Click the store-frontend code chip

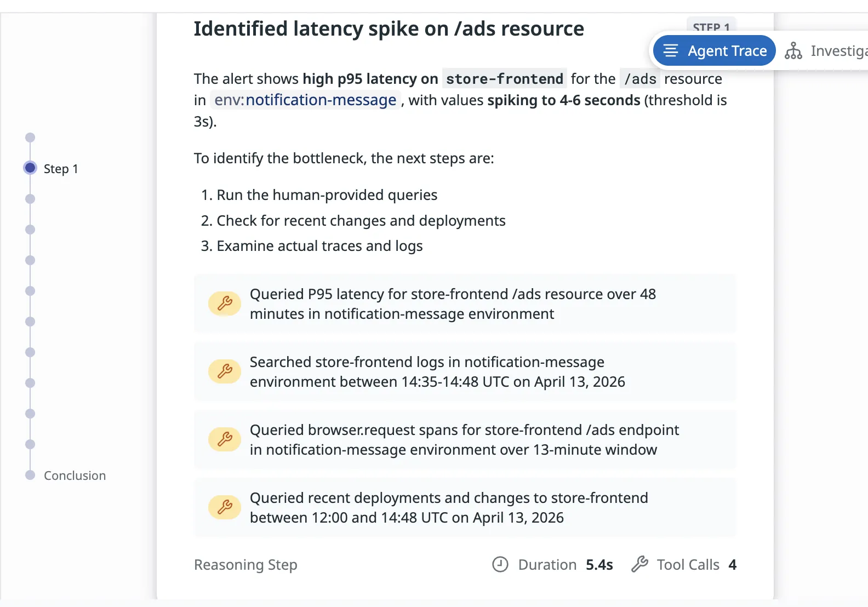pos(504,79)
